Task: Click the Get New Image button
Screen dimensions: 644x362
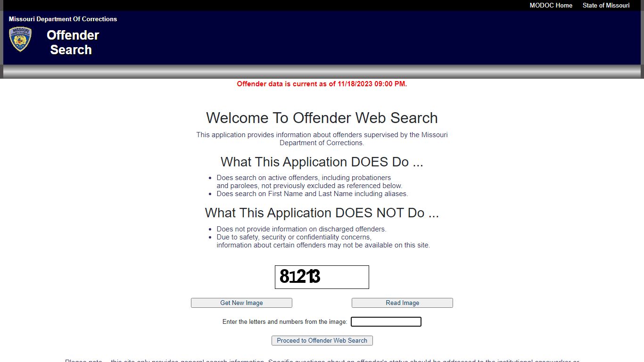Action: 241,303
